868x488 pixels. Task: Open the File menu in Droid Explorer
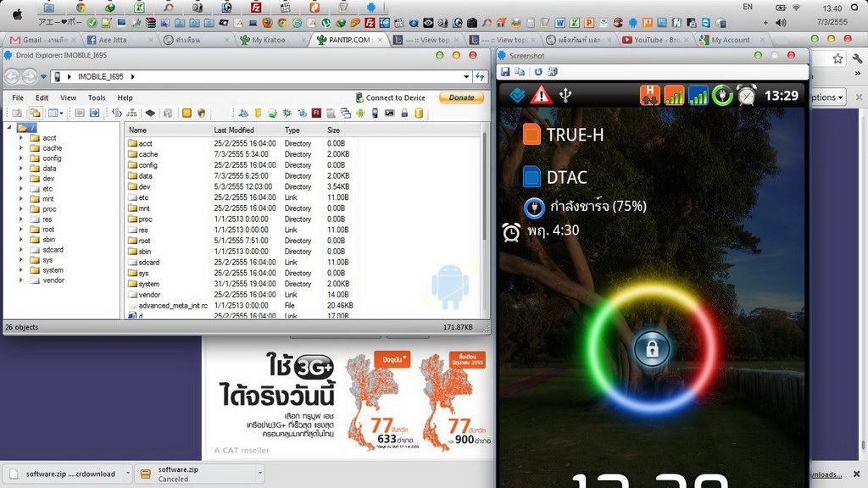18,97
